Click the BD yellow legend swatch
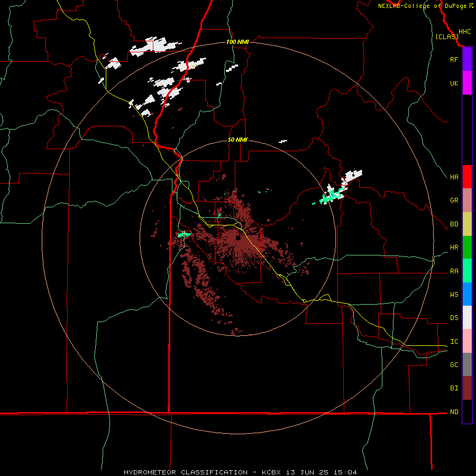This screenshot has width=476, height=476. pyautogui.click(x=467, y=224)
